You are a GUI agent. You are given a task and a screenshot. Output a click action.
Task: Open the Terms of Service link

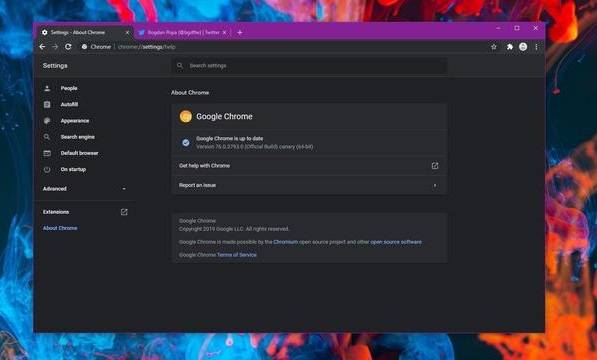point(237,255)
